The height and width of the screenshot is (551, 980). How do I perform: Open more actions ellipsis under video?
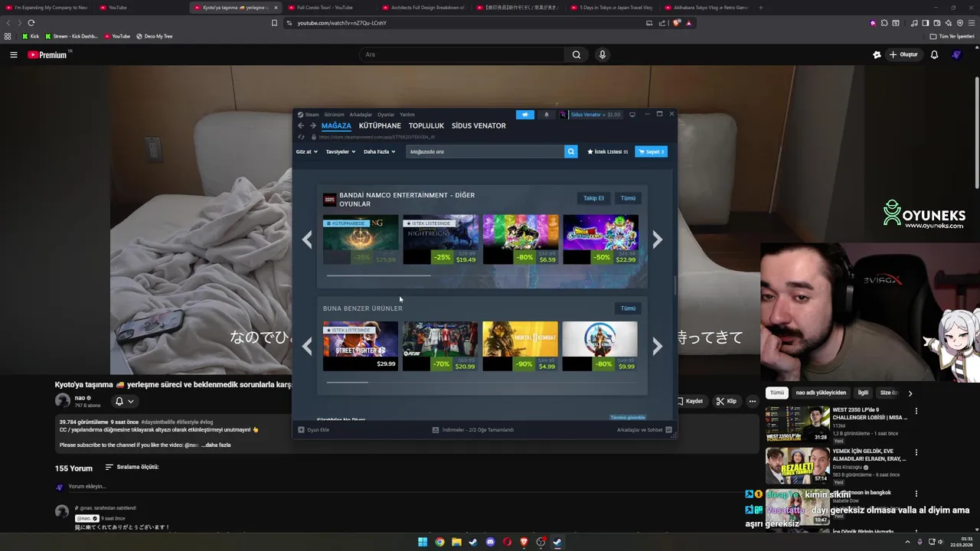pos(753,401)
